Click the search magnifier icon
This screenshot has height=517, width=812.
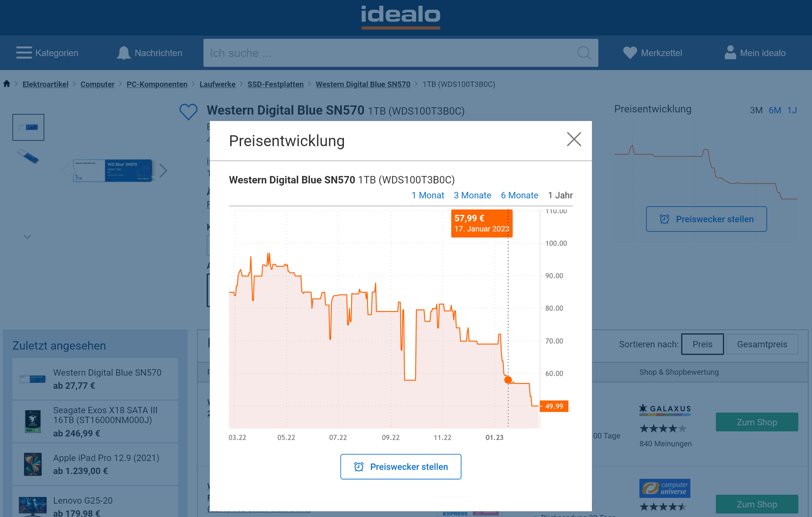coord(584,53)
